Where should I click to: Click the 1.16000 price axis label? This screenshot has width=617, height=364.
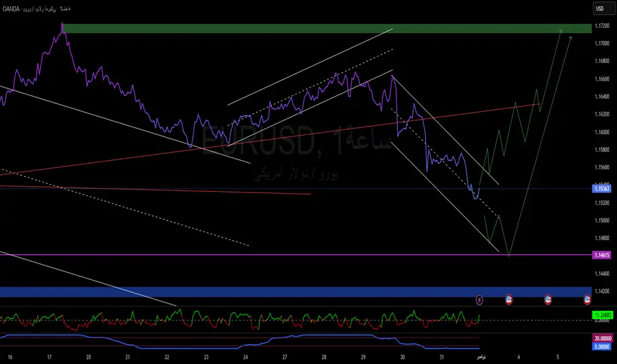[x=602, y=132]
